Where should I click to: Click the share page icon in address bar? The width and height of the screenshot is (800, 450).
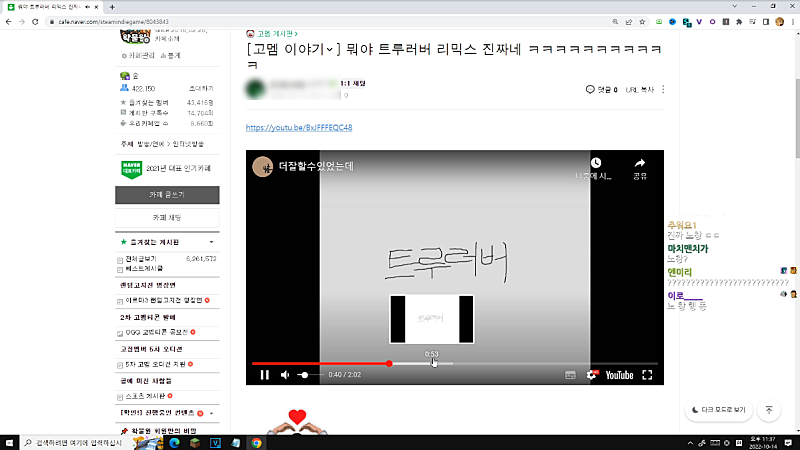629,22
